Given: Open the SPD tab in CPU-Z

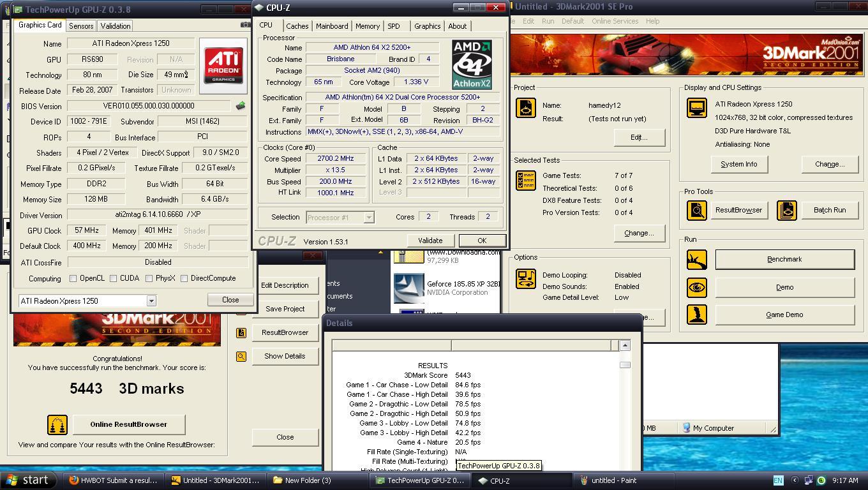Looking at the screenshot, I should [394, 26].
